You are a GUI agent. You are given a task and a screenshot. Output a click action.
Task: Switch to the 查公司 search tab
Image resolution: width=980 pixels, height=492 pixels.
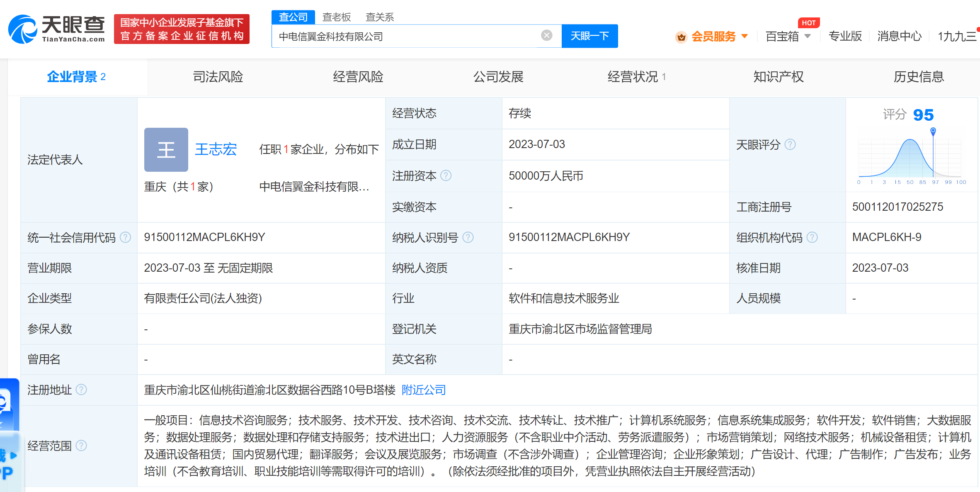point(293,17)
